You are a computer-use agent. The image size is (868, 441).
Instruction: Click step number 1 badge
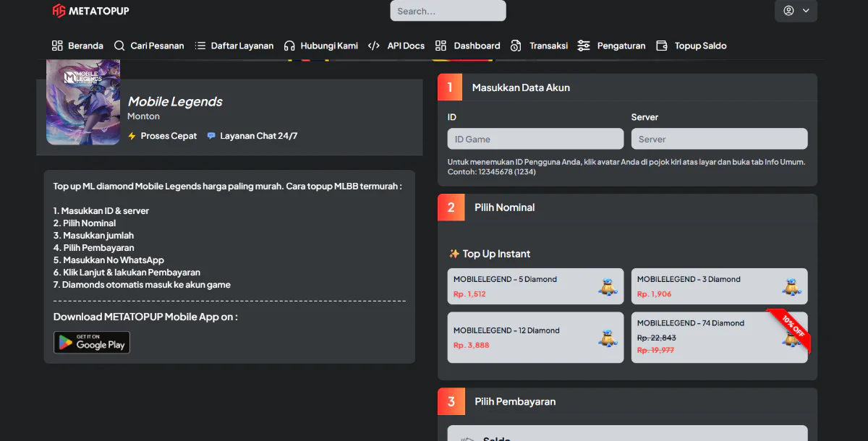coord(450,87)
